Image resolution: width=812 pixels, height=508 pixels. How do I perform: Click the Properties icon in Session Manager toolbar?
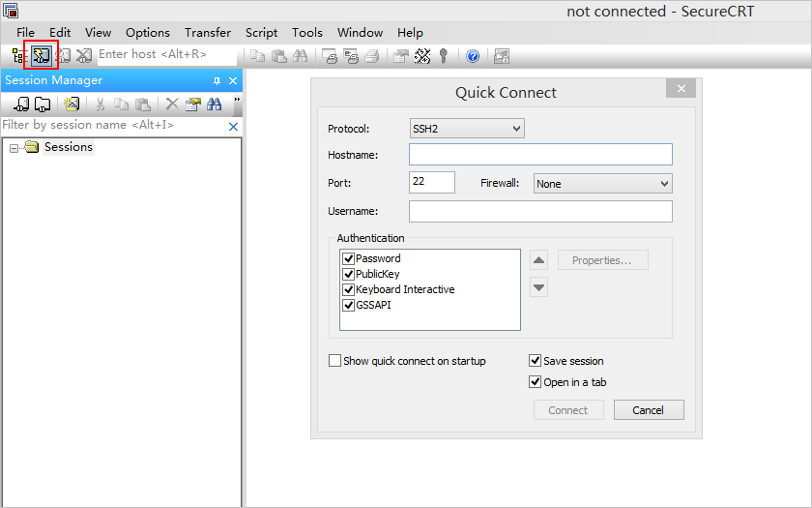pos(192,105)
